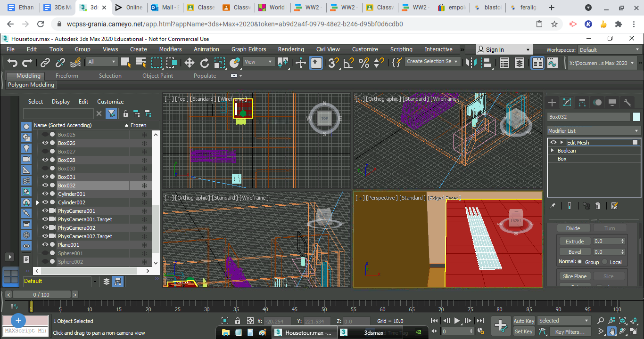Activate the Select and Move tool
Viewport: 644px width, 339px height.
(x=189, y=62)
